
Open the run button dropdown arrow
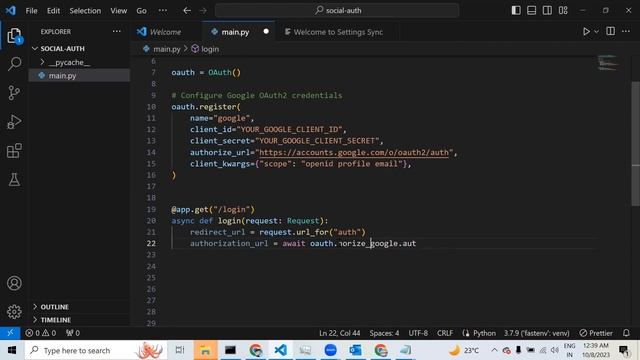click(596, 31)
